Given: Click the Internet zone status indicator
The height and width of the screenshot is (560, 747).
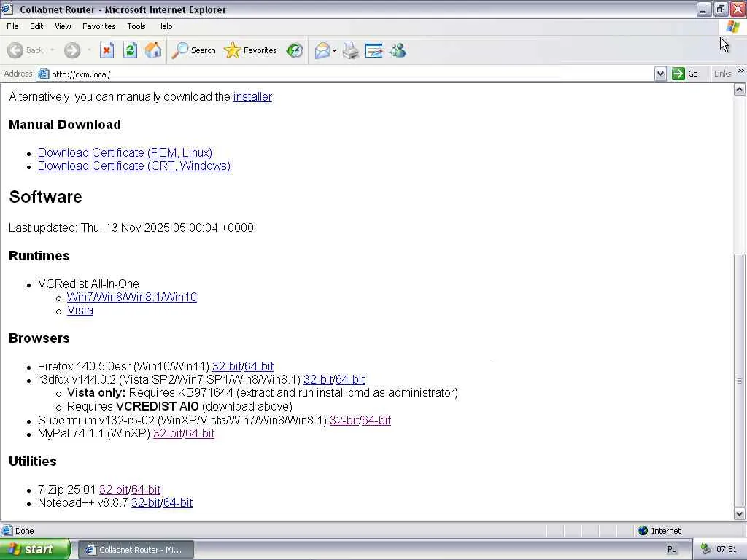Looking at the screenshot, I should [x=659, y=531].
